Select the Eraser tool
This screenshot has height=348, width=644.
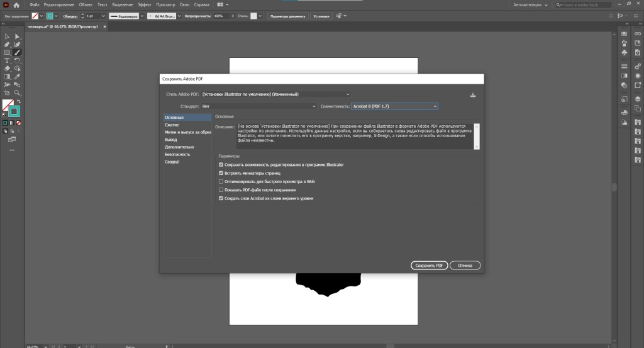pyautogui.click(x=7, y=69)
